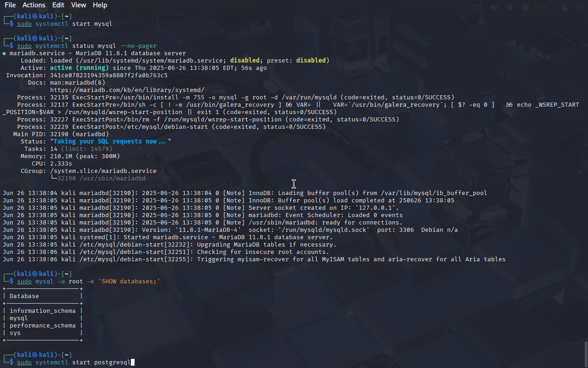The width and height of the screenshot is (588, 368).
Task: Click 'Main PID: 32190 (mariadbd)' line
Action: point(61,134)
